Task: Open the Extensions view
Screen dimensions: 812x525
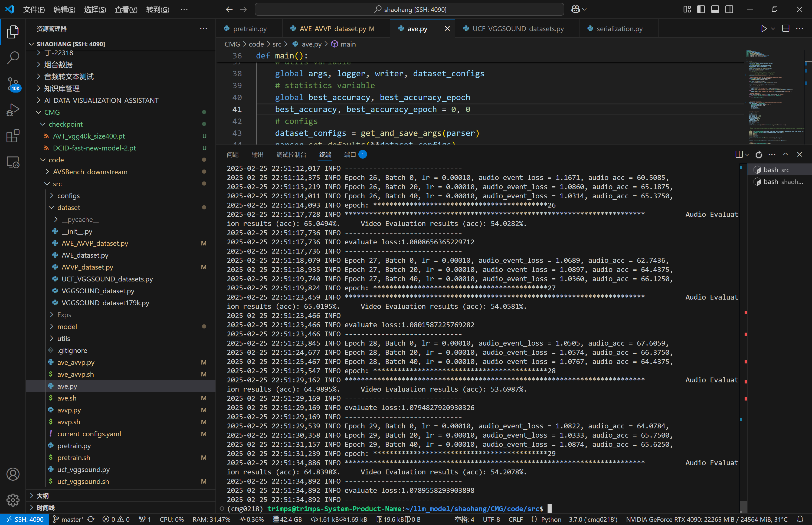Action: [x=13, y=136]
